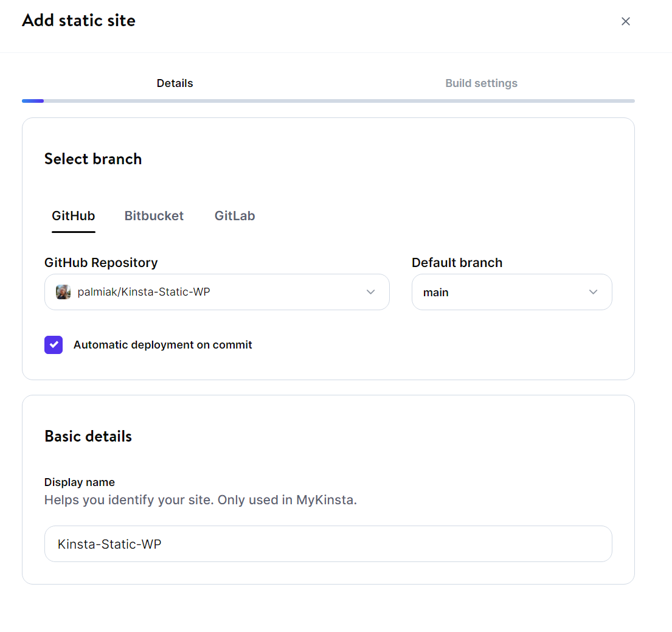Toggle Automatic deployment on commit checkbox
This screenshot has width=672, height=632.
[x=54, y=345]
